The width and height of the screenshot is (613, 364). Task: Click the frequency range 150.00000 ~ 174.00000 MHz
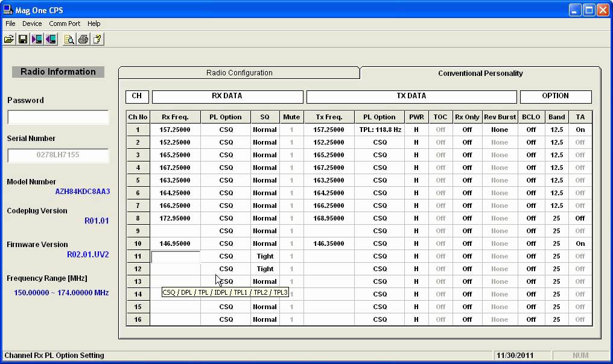[62, 292]
